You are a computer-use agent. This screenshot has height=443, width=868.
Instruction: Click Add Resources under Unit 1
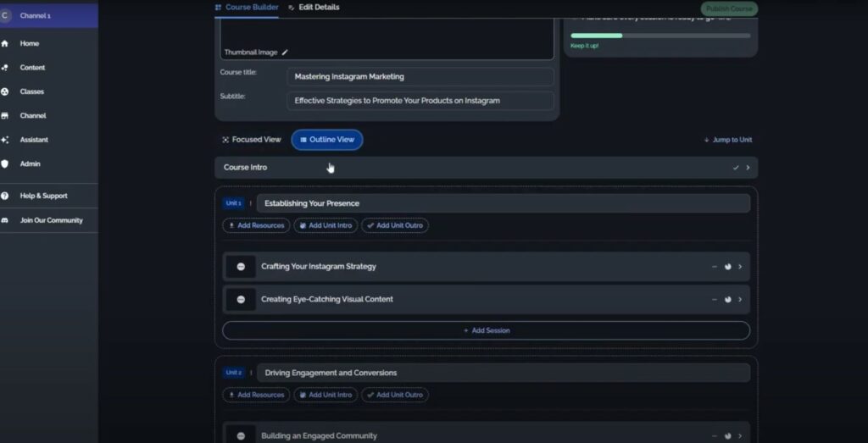coord(256,225)
